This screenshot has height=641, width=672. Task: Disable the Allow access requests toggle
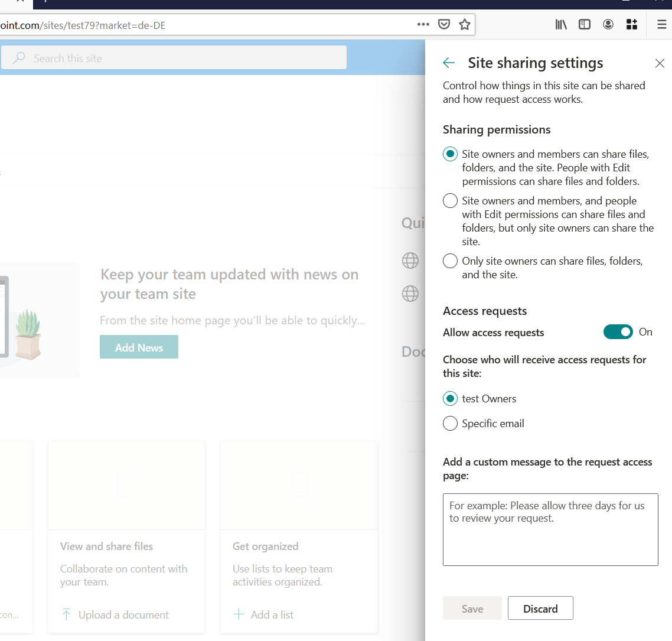click(x=618, y=332)
